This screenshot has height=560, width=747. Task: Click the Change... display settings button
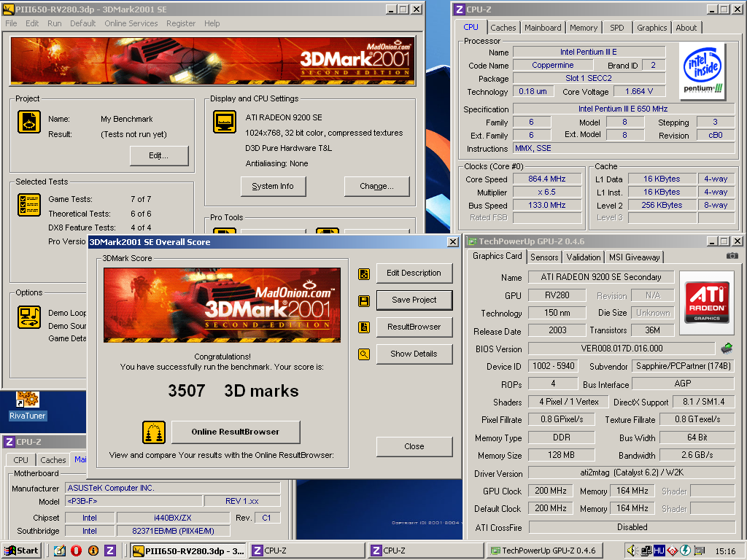pos(376,186)
